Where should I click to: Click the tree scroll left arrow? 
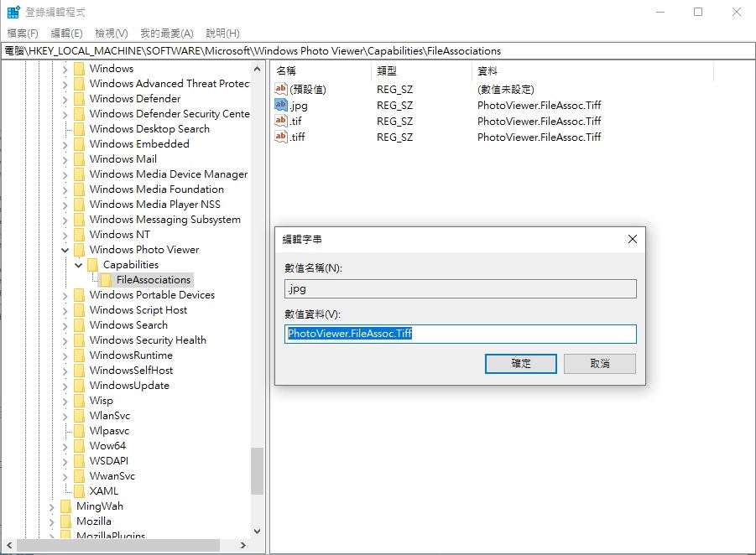(9, 546)
